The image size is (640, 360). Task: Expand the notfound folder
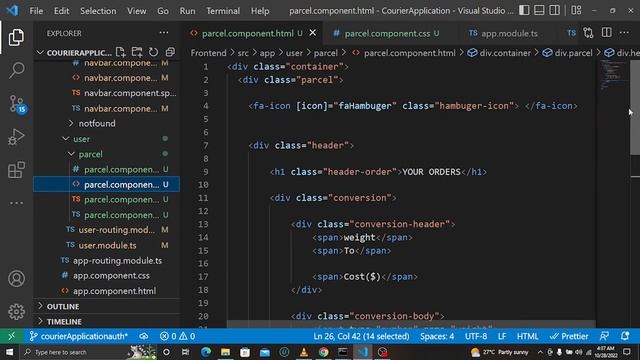(x=97, y=123)
